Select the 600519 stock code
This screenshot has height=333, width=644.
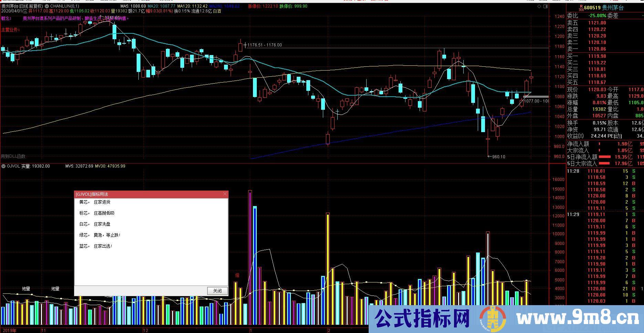point(592,8)
